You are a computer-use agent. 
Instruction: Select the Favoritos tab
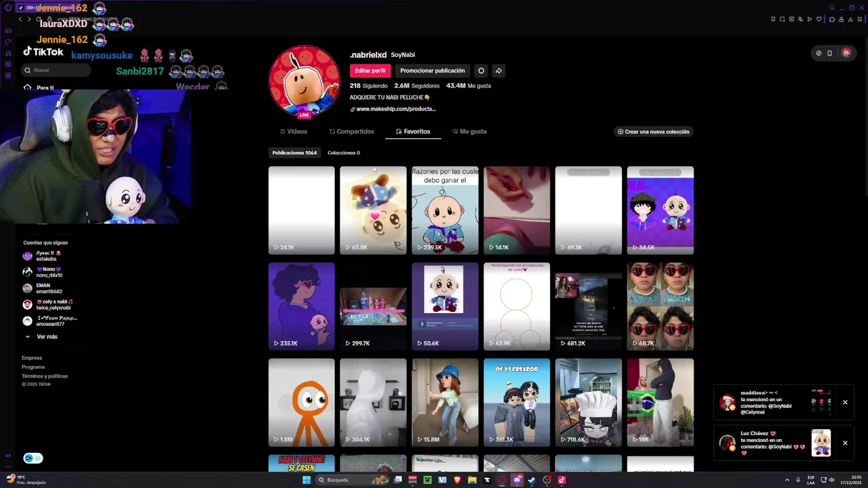413,131
